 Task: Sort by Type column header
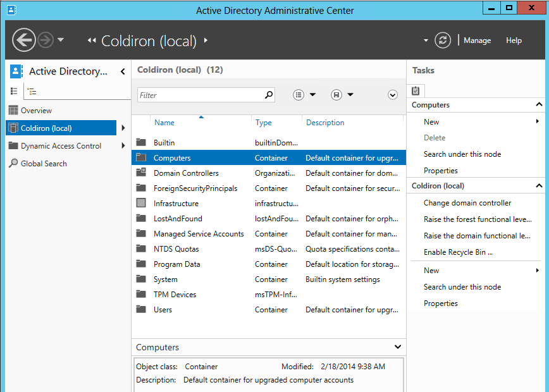coord(263,123)
